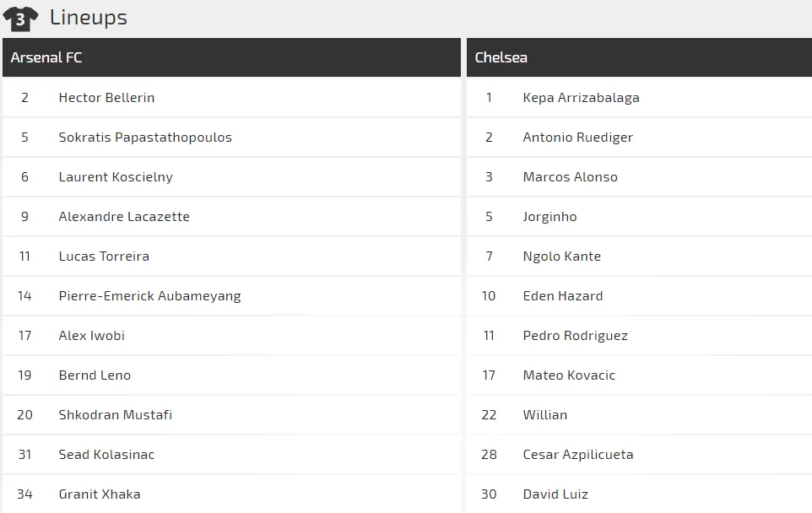Open Hector Bellerin player link
Screen dimensions: 812x513
(106, 98)
